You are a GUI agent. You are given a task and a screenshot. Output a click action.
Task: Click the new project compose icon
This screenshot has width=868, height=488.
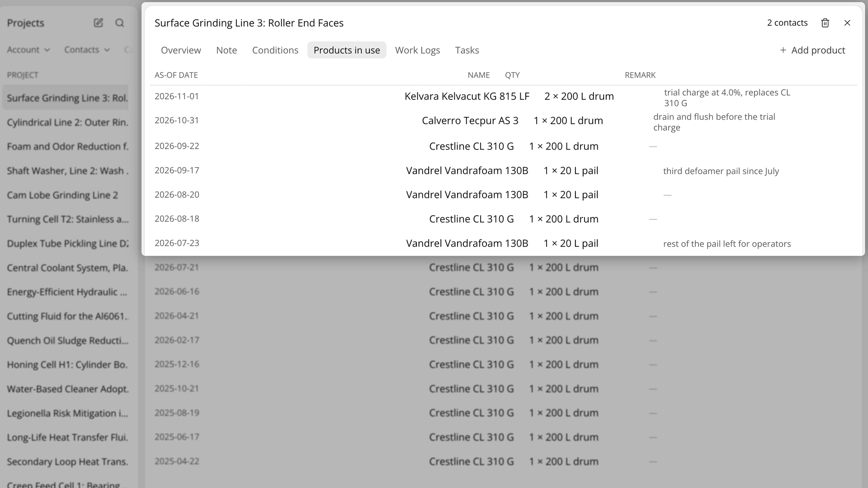98,23
